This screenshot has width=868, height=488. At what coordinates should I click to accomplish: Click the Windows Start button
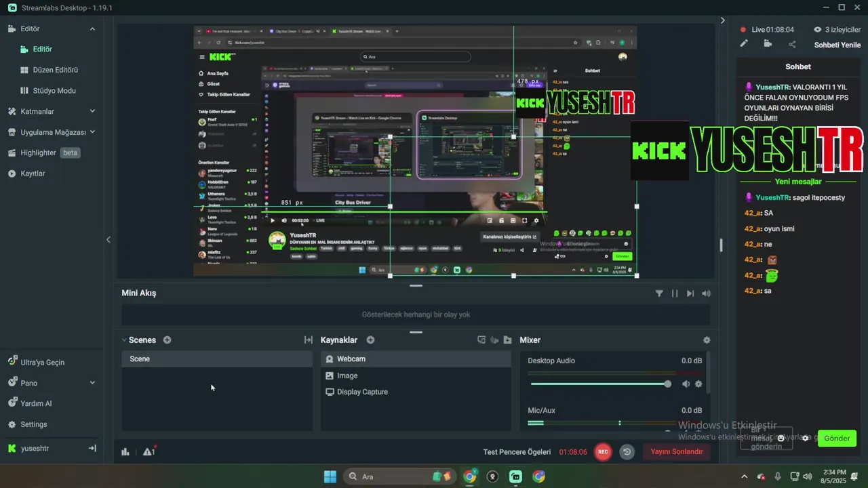(330, 476)
